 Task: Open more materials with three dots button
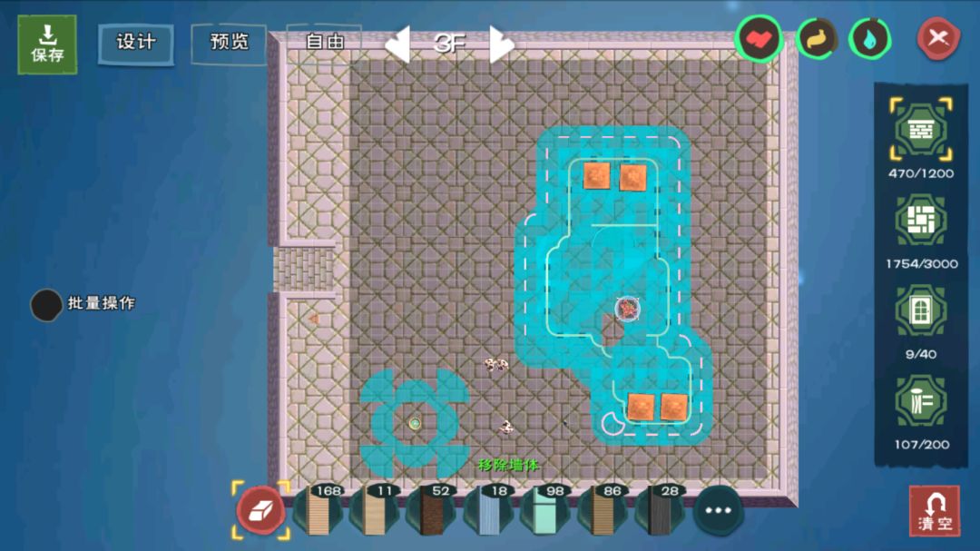point(718,510)
